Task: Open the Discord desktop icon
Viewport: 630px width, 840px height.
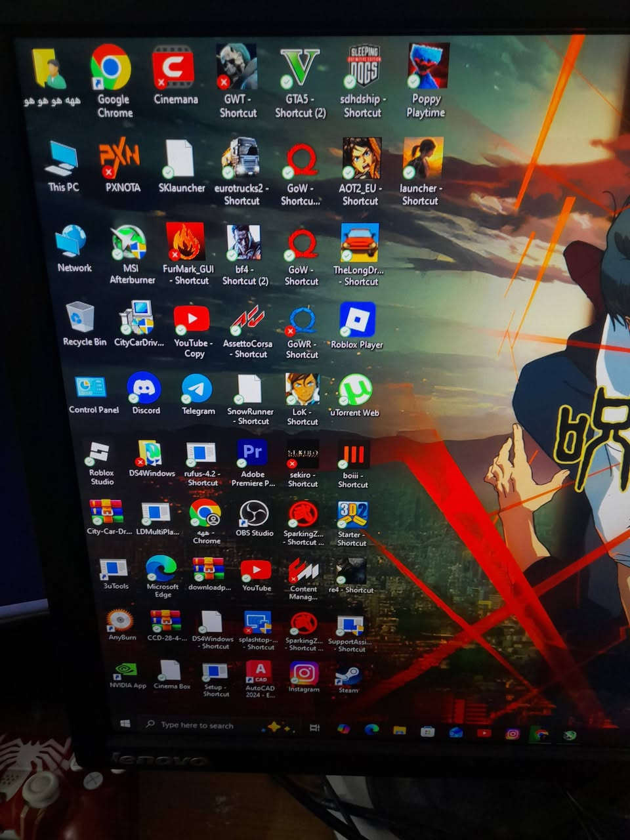Action: click(144, 388)
